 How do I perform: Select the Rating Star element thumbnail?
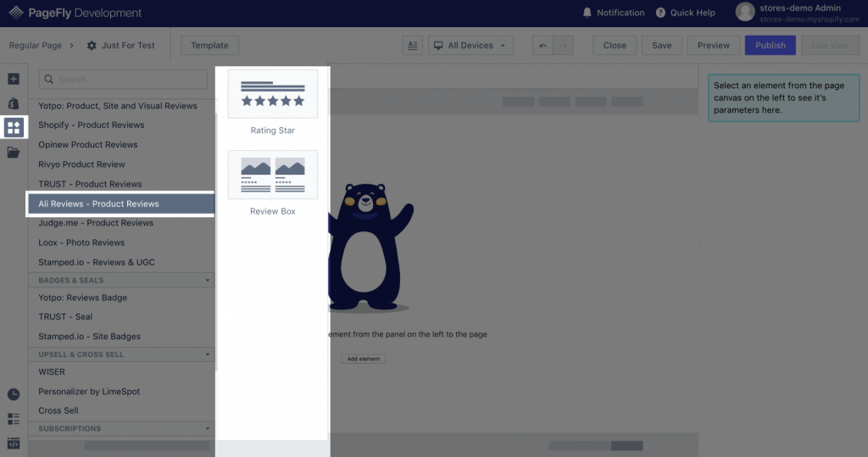pos(272,93)
